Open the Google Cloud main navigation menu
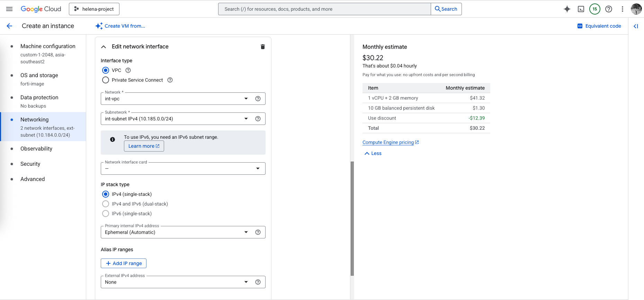The image size is (644, 300). pos(9,9)
